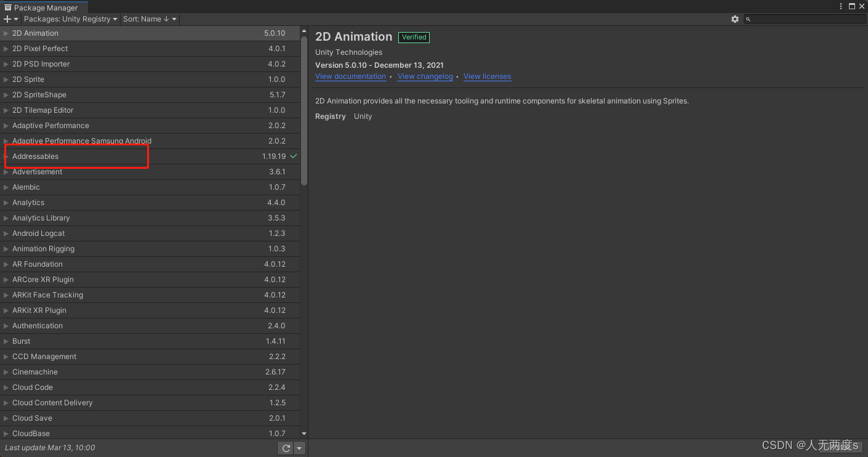Select the Adaptive Performance package
Viewport: 868px width, 457px height.
[150, 126]
